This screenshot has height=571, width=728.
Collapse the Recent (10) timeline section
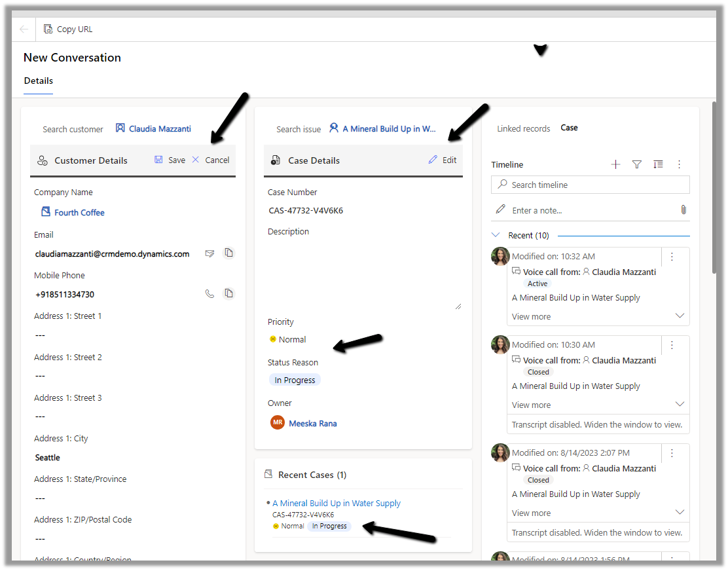pyautogui.click(x=496, y=235)
